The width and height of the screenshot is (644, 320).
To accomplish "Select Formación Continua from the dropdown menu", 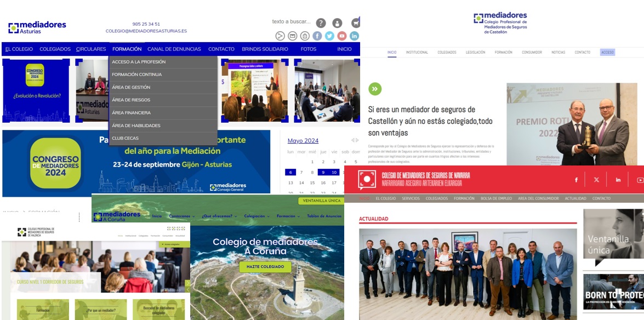I will (137, 75).
